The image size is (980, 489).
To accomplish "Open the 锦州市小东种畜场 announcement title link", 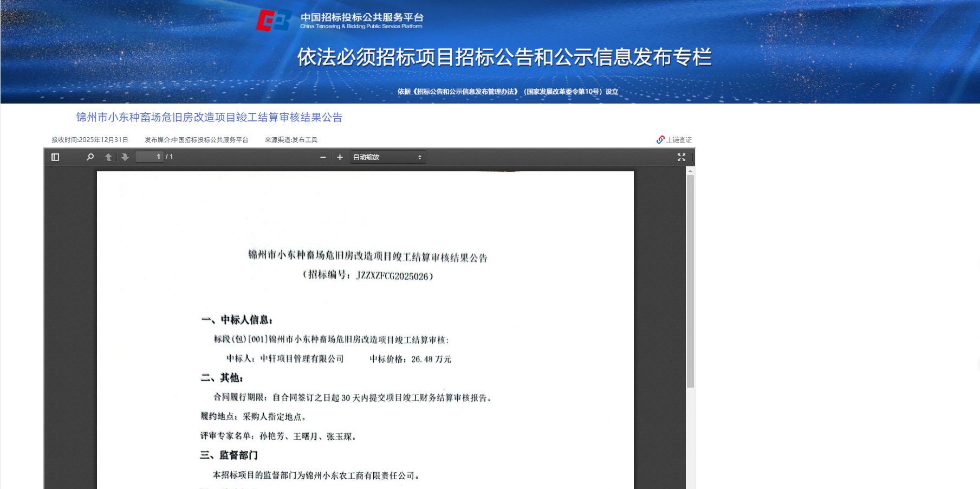I will coord(209,118).
